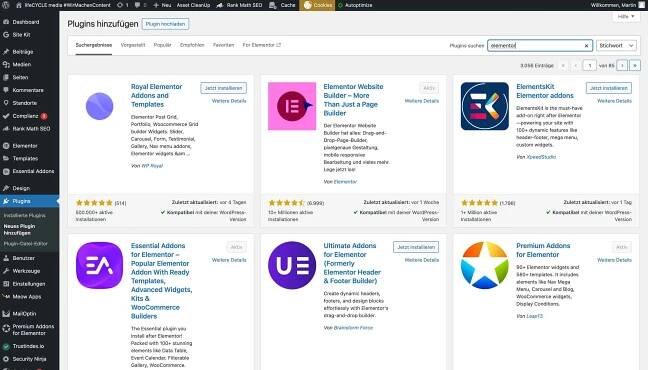Open the Stichwort dropdown
This screenshot has height=370, width=648.
[616, 45]
